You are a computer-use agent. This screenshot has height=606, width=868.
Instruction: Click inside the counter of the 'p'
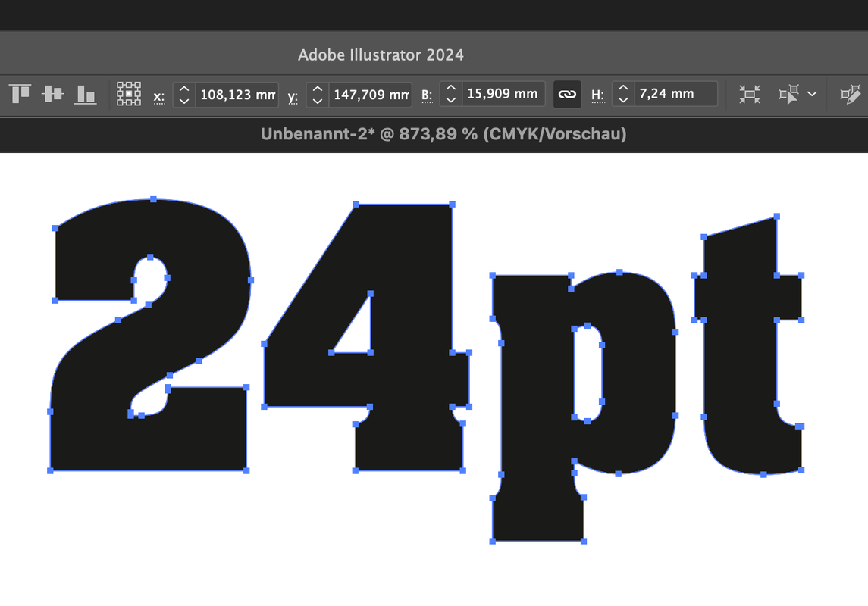pos(588,373)
